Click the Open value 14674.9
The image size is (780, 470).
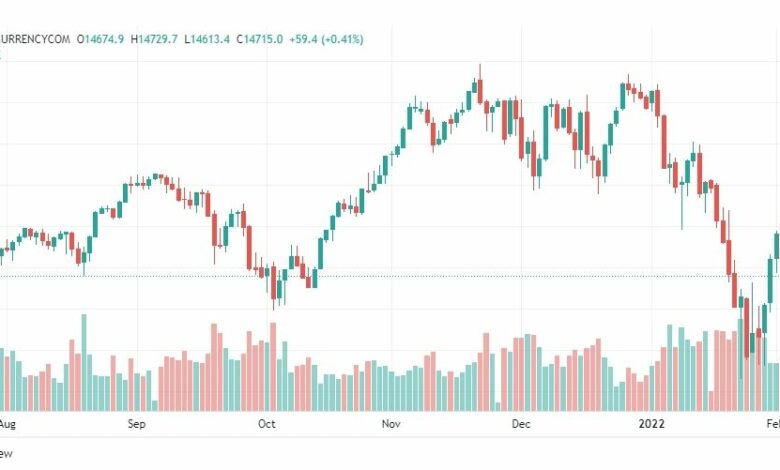point(100,39)
